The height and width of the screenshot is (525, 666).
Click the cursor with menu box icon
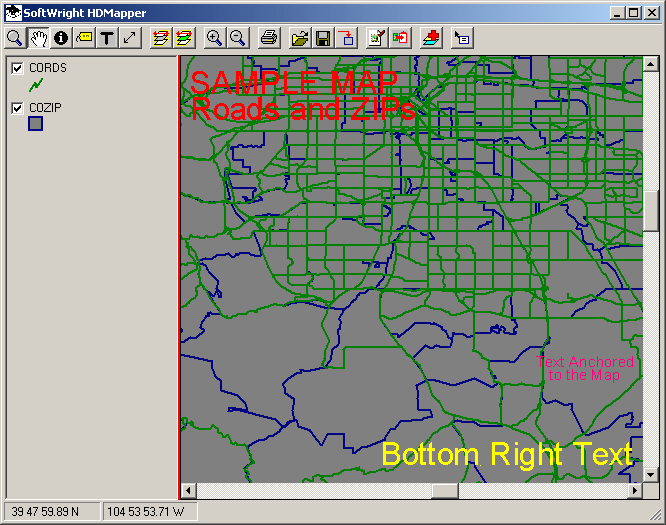462,38
